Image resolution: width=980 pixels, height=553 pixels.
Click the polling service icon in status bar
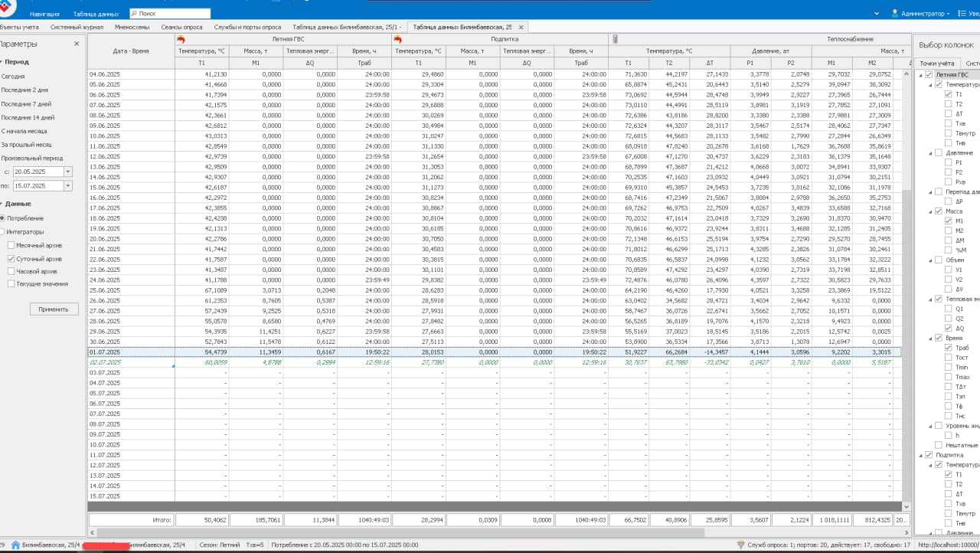click(x=740, y=545)
